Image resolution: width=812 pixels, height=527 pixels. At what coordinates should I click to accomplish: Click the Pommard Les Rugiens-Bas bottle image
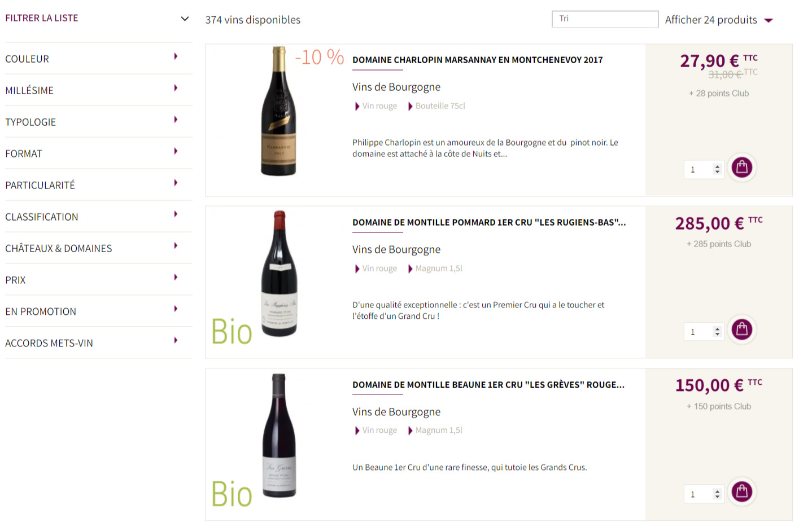[279, 274]
